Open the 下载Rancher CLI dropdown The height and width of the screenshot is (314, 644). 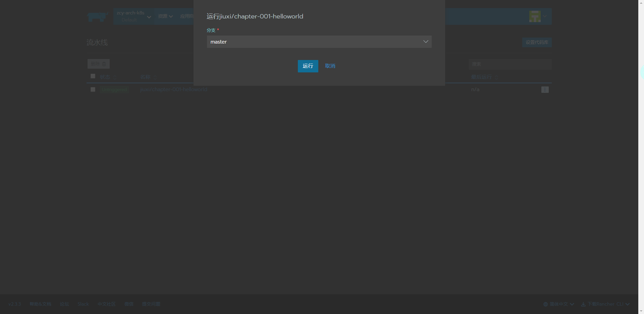pos(605,304)
